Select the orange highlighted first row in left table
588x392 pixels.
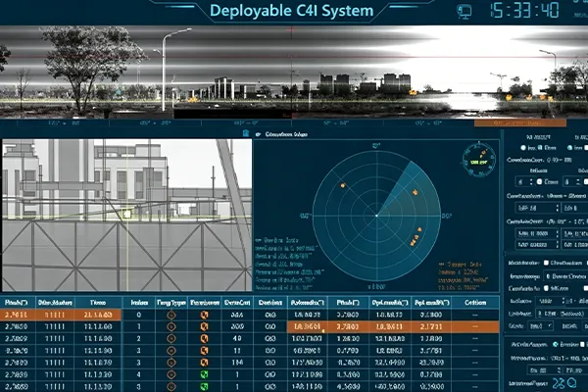coord(61,316)
